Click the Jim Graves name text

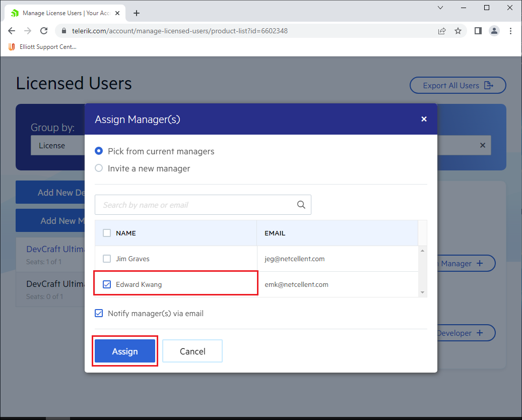coord(133,259)
